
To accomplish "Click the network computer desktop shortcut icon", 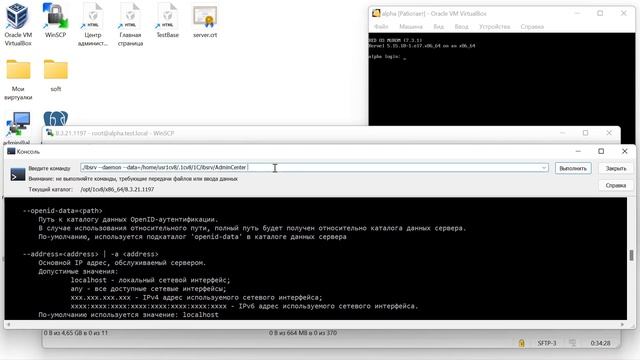I will [18, 124].
